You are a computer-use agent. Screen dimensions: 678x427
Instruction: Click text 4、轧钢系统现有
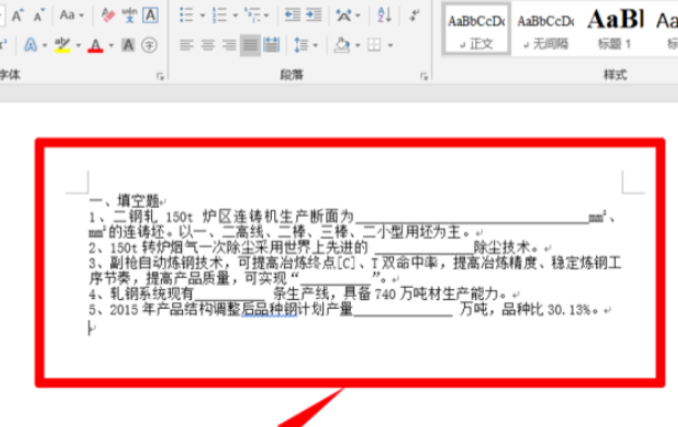click(141, 294)
